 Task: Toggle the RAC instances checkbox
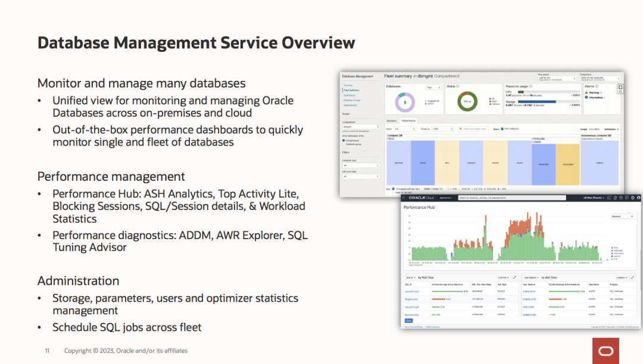pos(502,129)
